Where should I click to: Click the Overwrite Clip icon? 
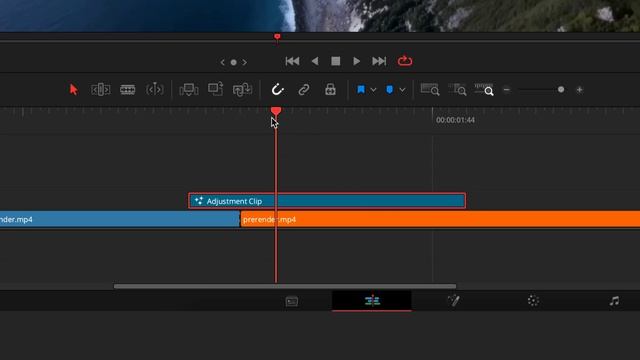(x=216, y=89)
